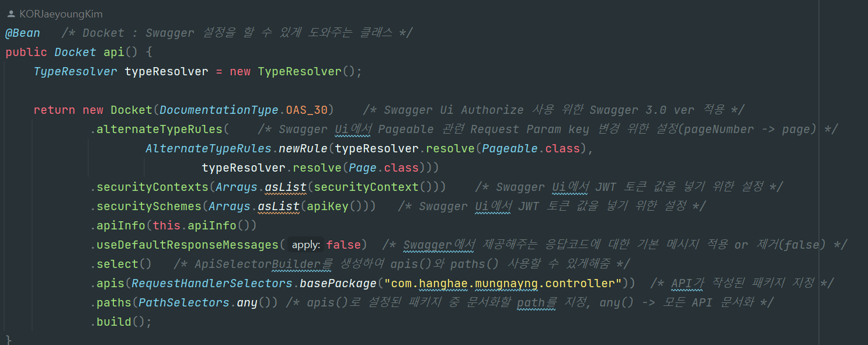868x345 pixels.
Task: Click the author icon beside KORJaeyoungKim
Action: point(11,14)
